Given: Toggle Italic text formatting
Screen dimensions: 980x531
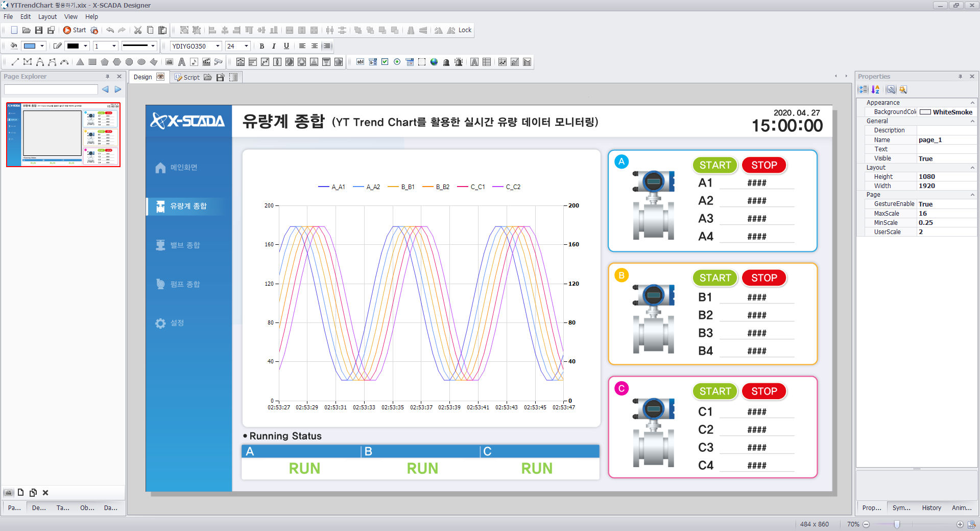Looking at the screenshot, I should pos(274,46).
